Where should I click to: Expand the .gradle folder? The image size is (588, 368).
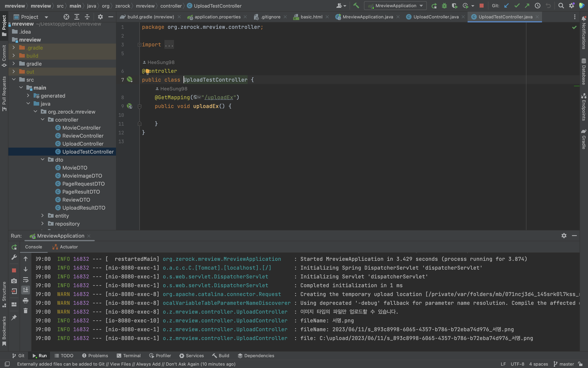tap(14, 47)
